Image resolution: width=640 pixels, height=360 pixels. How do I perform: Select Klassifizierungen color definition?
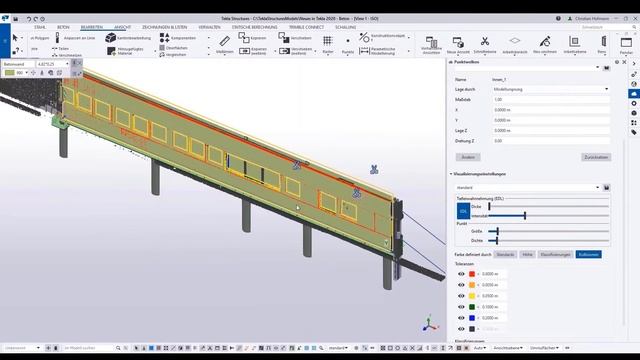tap(555, 255)
